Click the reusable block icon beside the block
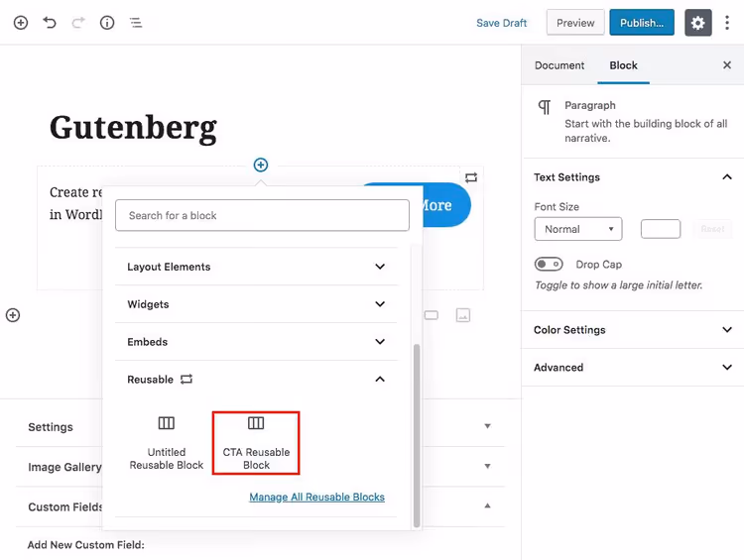The image size is (744, 560). (x=471, y=177)
